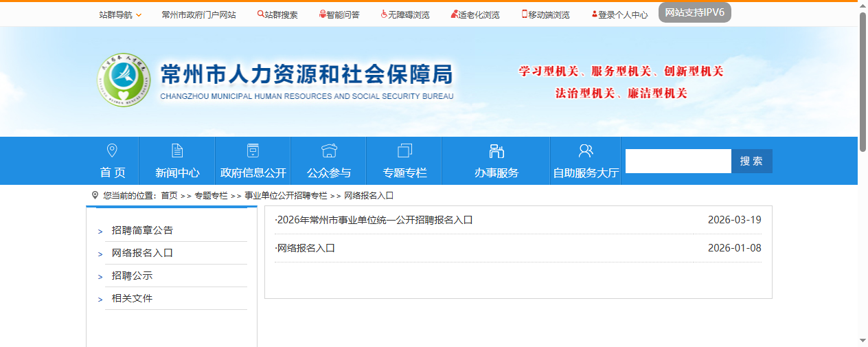Click the self-service hall people icon
This screenshot has width=868, height=347.
(586, 150)
